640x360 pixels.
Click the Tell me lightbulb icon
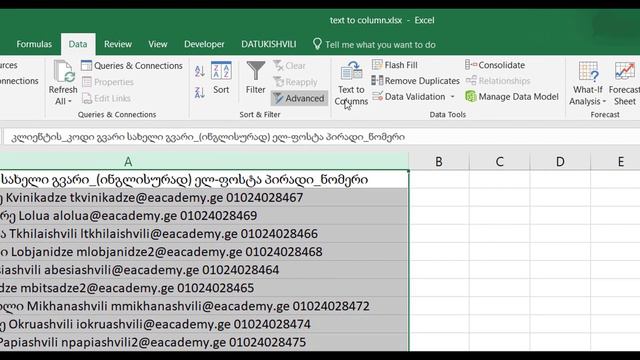[317, 44]
